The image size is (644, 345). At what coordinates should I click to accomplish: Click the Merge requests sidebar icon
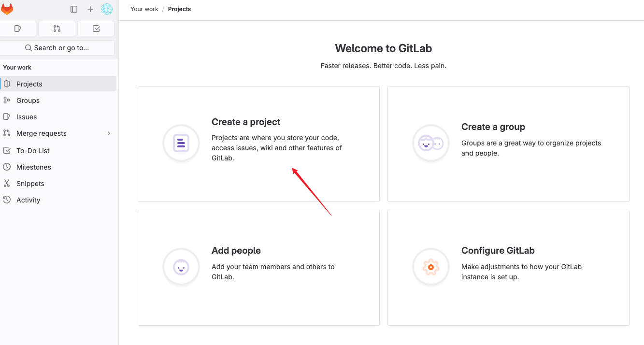(7, 133)
